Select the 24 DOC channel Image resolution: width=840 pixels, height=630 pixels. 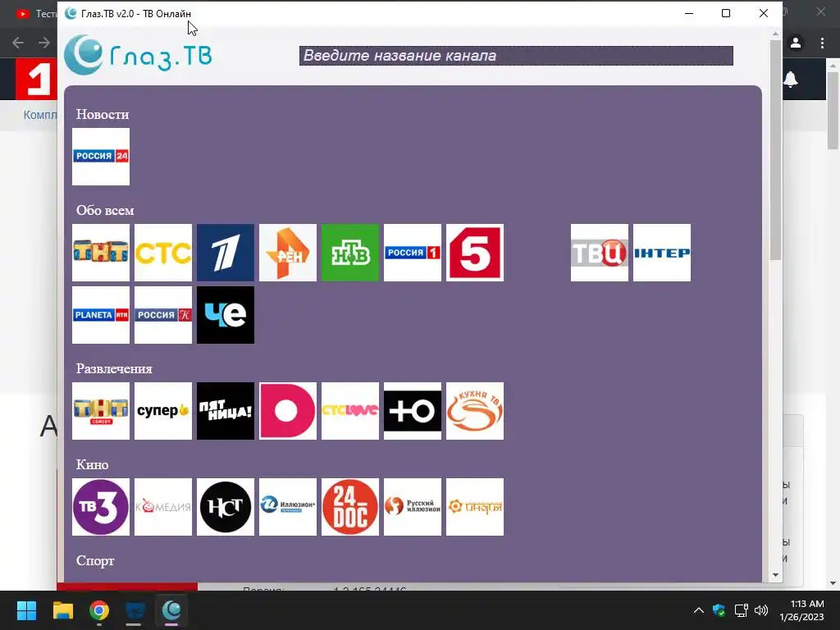(x=349, y=507)
